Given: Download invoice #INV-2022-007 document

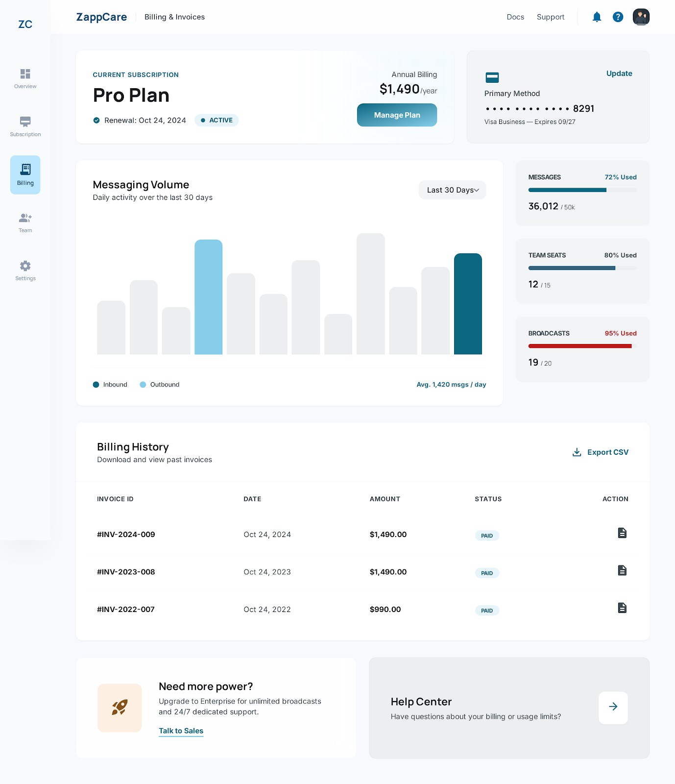Looking at the screenshot, I should [622, 608].
